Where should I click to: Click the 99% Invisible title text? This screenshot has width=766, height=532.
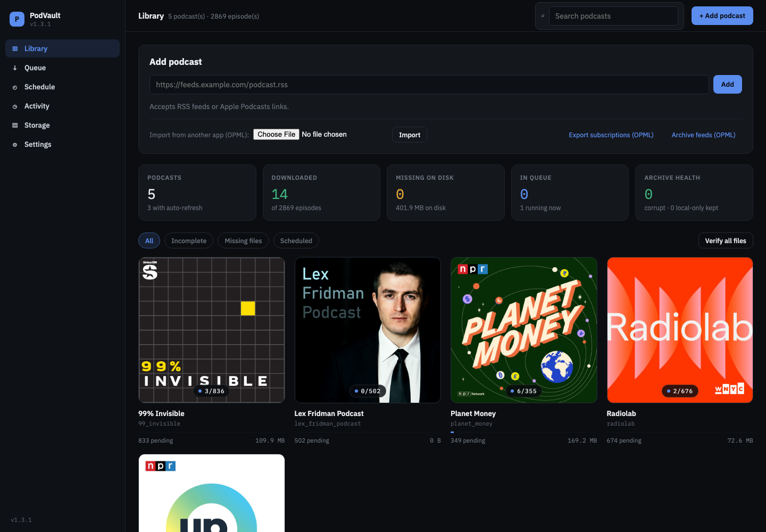(161, 413)
